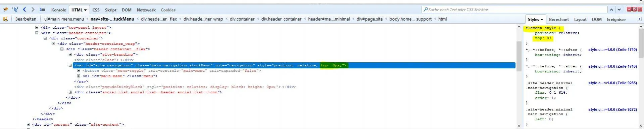644x129 pixels.
Task: Switch to the CSS tab
Action: tap(96, 10)
